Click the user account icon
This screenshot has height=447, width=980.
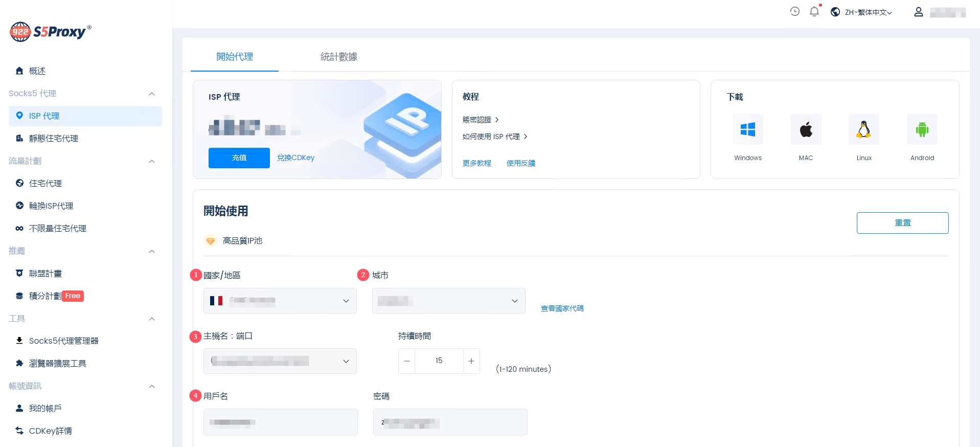[918, 12]
